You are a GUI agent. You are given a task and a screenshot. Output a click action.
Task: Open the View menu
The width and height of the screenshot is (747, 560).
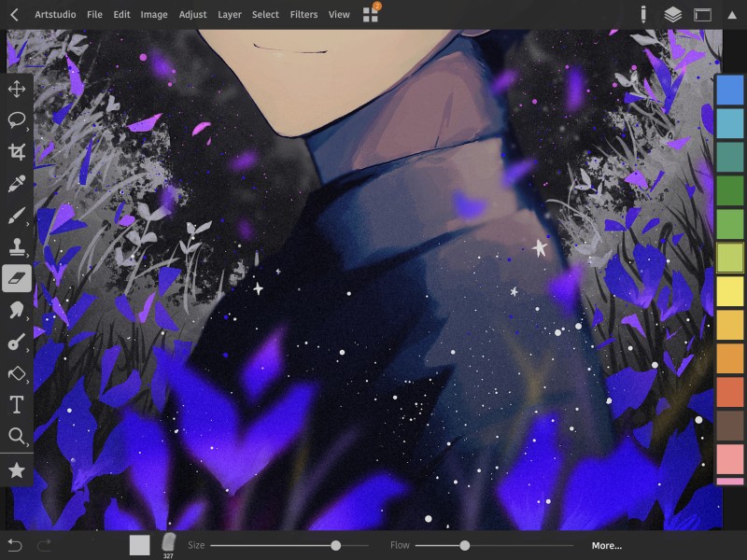pos(339,15)
